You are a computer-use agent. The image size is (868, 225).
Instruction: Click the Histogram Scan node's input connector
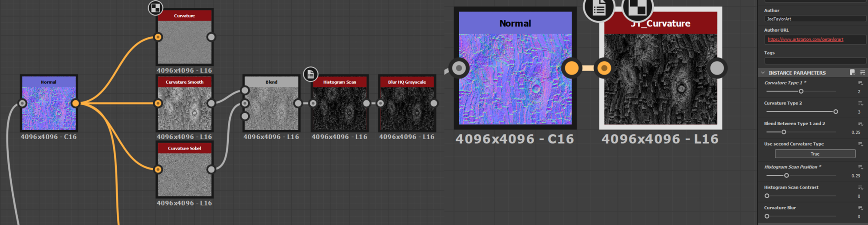[x=313, y=103]
